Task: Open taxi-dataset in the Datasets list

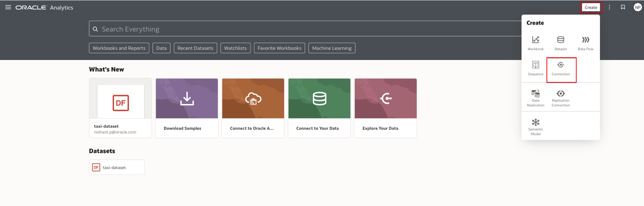Action: tap(116, 168)
